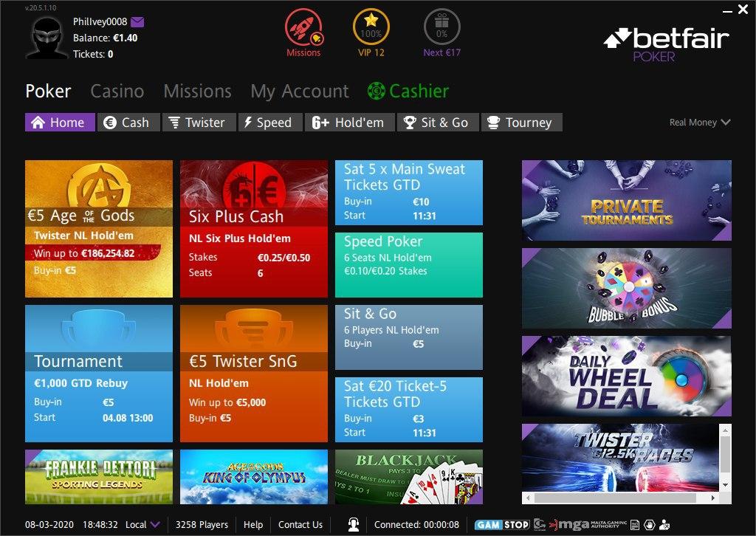Viewport: 756px width, 536px height.
Task: Open Sat 5 x Main Sweat Tickets tile
Action: [x=409, y=193]
